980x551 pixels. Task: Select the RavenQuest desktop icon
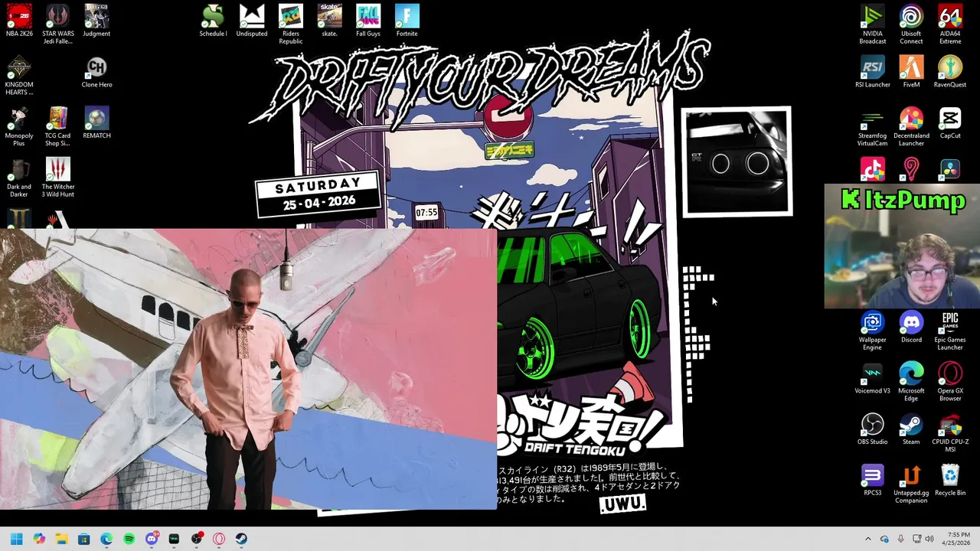tap(950, 72)
